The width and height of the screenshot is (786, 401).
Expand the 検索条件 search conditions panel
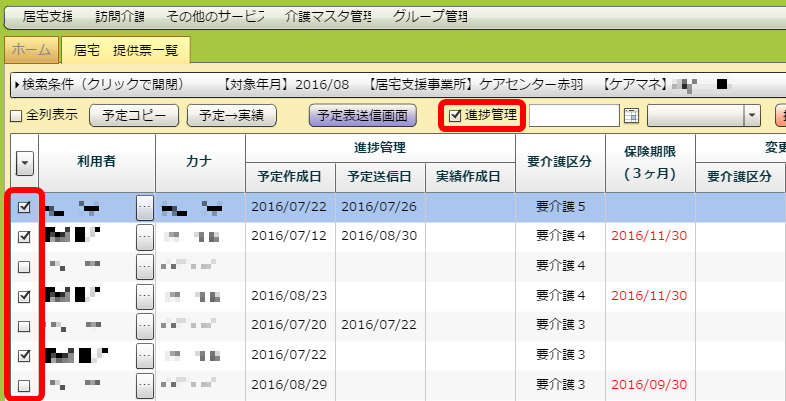pos(18,83)
